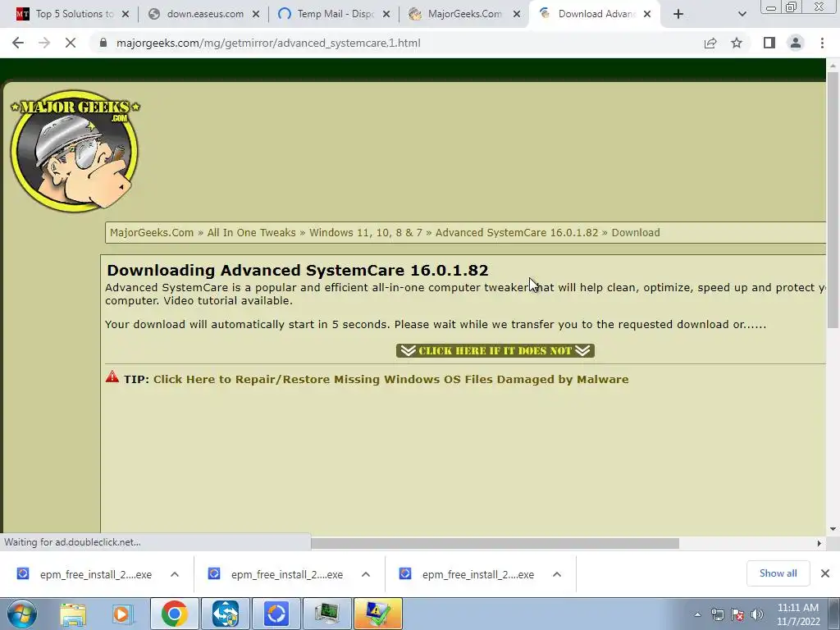Open the Windows Start menu
Screen dimensions: 840x630
[x=22, y=614]
